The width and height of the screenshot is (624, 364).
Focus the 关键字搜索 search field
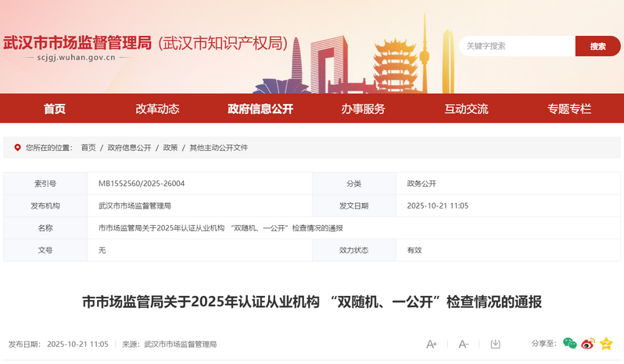pyautogui.click(x=516, y=46)
